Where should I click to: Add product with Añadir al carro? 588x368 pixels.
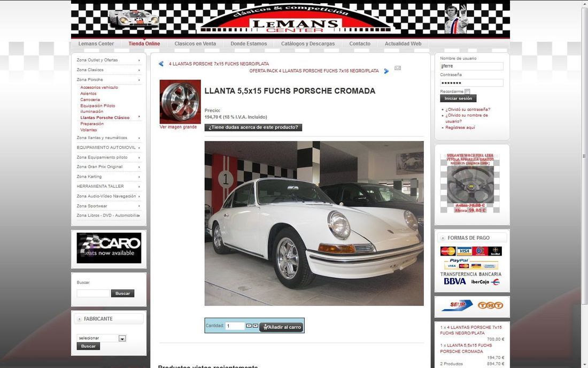(x=282, y=327)
